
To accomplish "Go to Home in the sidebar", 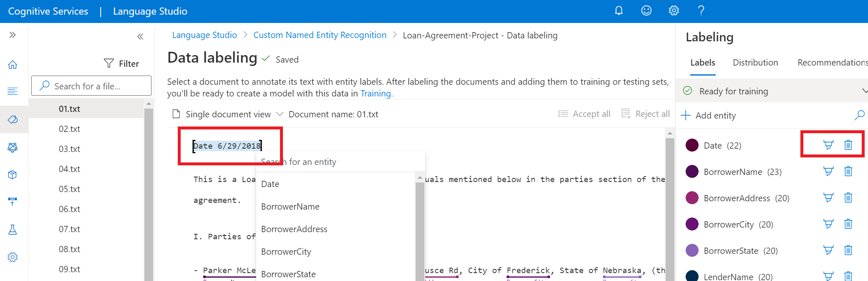I will pos(13,65).
